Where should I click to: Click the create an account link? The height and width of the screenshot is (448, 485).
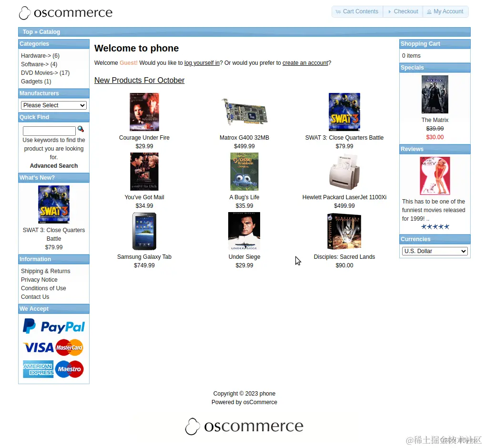coord(305,63)
